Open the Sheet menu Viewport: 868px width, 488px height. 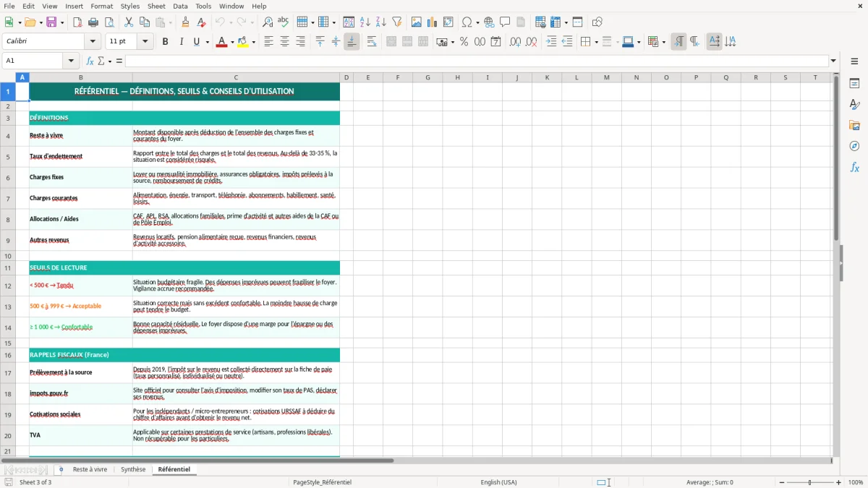156,6
